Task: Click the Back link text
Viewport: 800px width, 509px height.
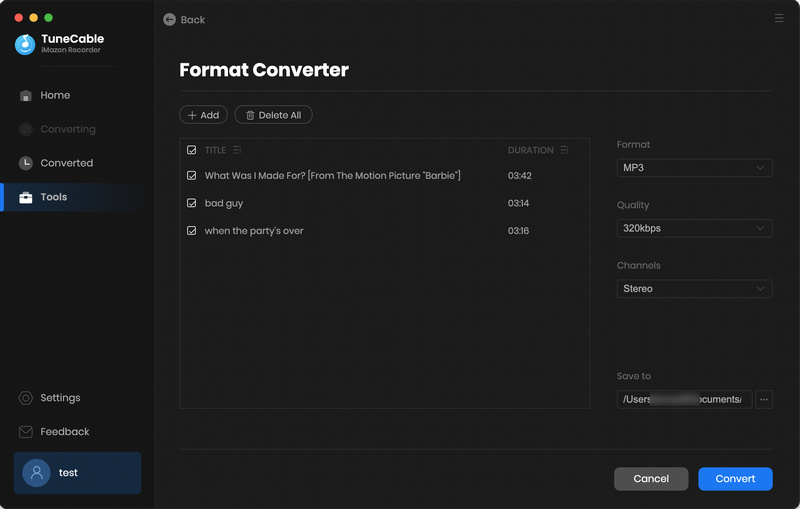Action: point(193,20)
